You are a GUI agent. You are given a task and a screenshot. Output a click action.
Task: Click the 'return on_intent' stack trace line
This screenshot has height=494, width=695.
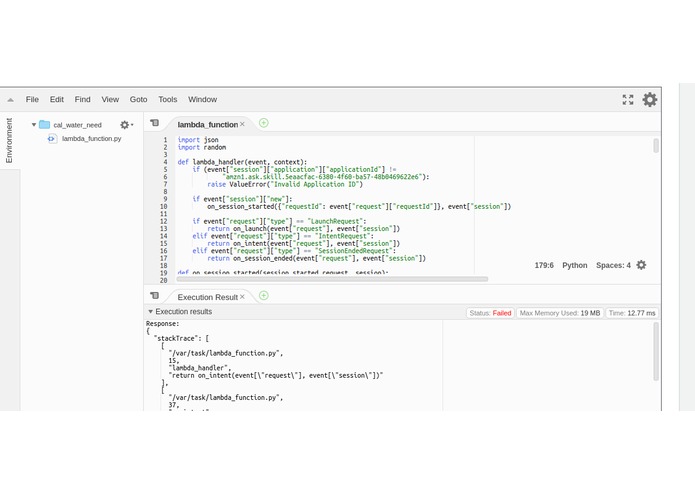276,375
